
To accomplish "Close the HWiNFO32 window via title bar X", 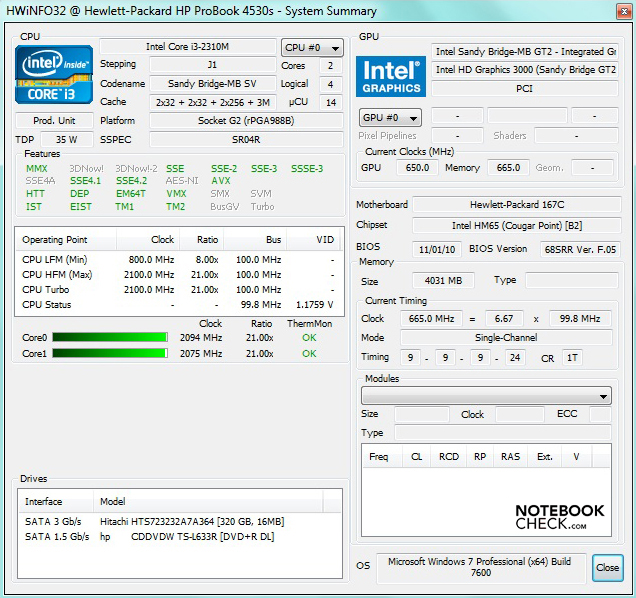I will coord(624,11).
